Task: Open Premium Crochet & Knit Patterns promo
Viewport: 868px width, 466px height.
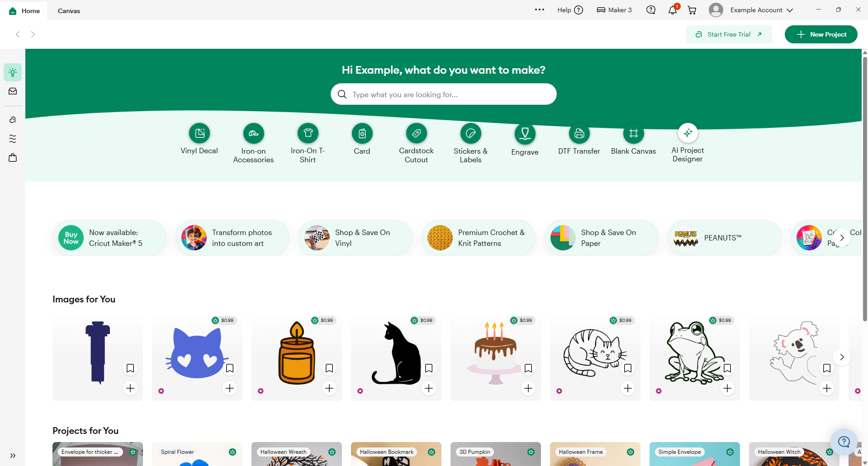Action: [479, 238]
